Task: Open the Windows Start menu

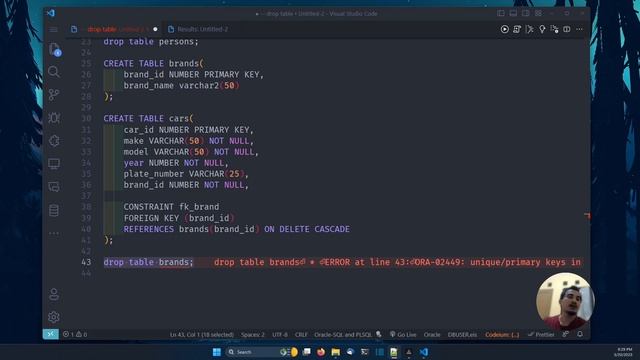Action: 217,352
